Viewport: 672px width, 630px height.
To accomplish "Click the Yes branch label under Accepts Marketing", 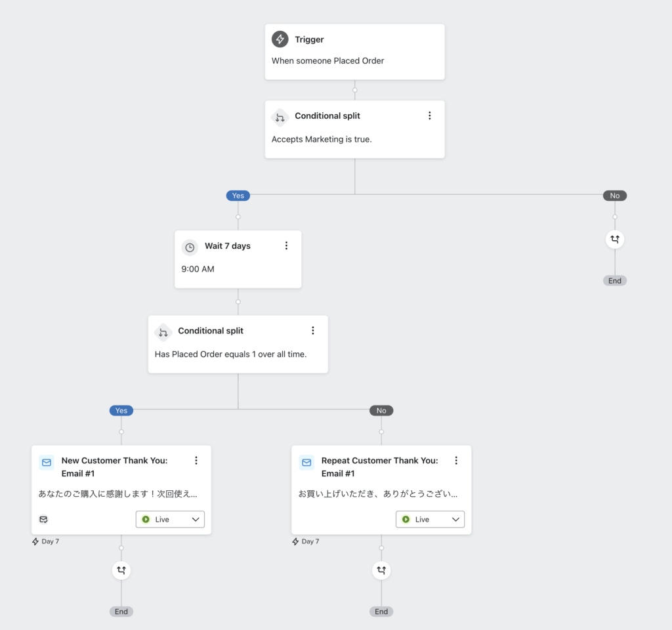I will click(x=238, y=196).
